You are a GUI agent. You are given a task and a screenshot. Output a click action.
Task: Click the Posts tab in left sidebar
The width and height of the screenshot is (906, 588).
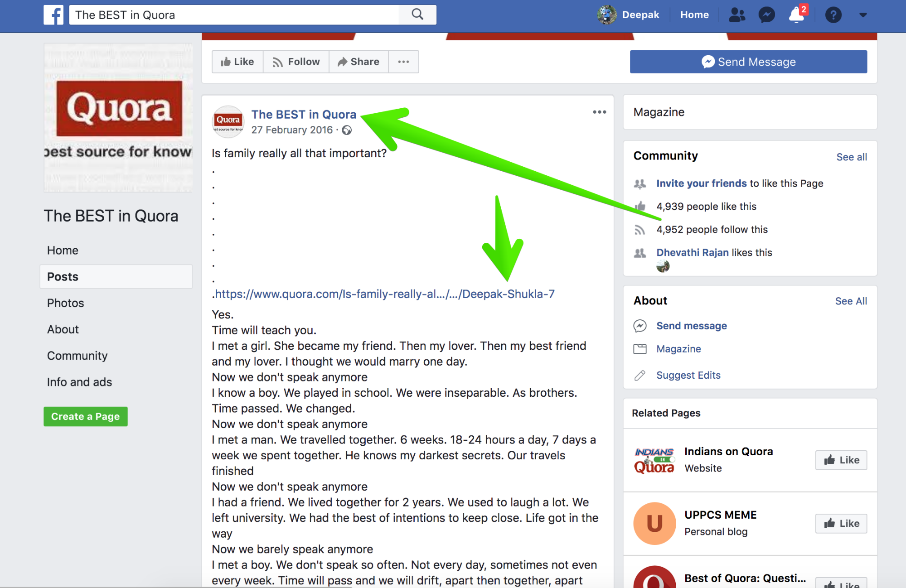(62, 276)
